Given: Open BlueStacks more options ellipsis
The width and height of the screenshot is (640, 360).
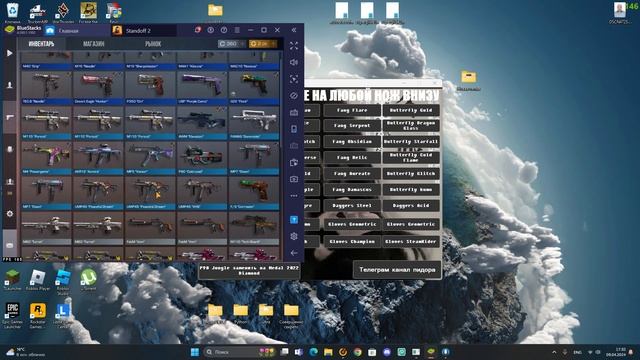Looking at the screenshot, I should click(294, 196).
